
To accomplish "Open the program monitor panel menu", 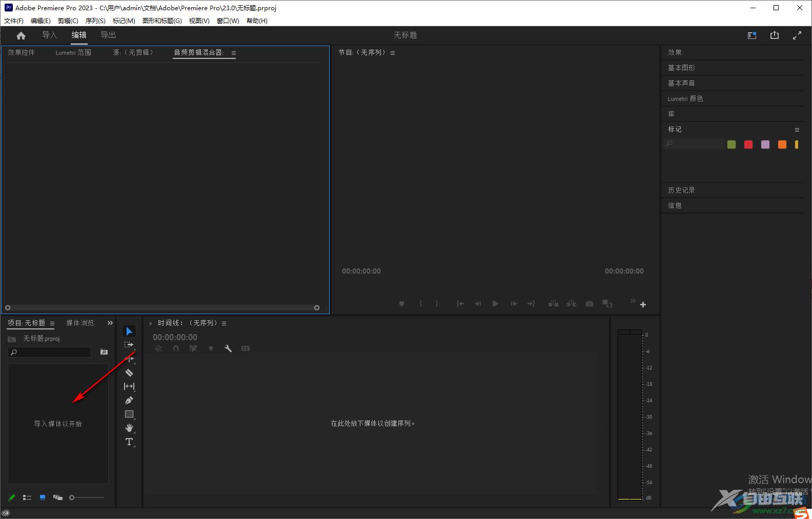I will pyautogui.click(x=393, y=53).
